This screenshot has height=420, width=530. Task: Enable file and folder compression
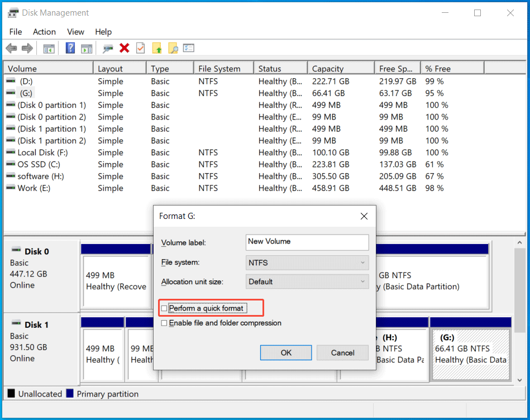point(164,323)
